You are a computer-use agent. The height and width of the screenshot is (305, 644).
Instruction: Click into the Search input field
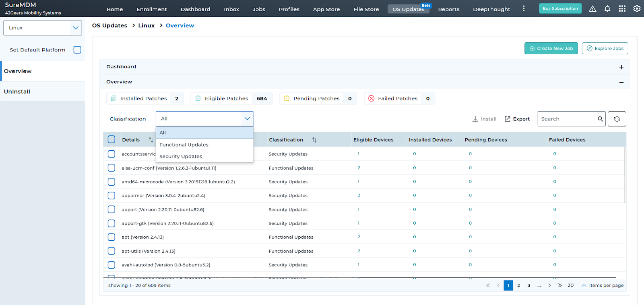(x=567, y=119)
